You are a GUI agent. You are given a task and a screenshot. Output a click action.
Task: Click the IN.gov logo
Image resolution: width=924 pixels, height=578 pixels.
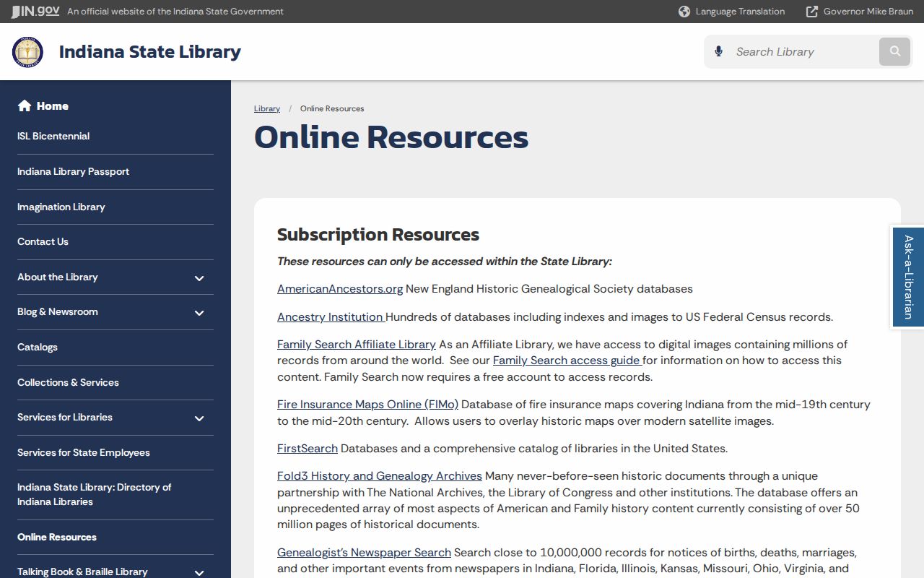(35, 12)
